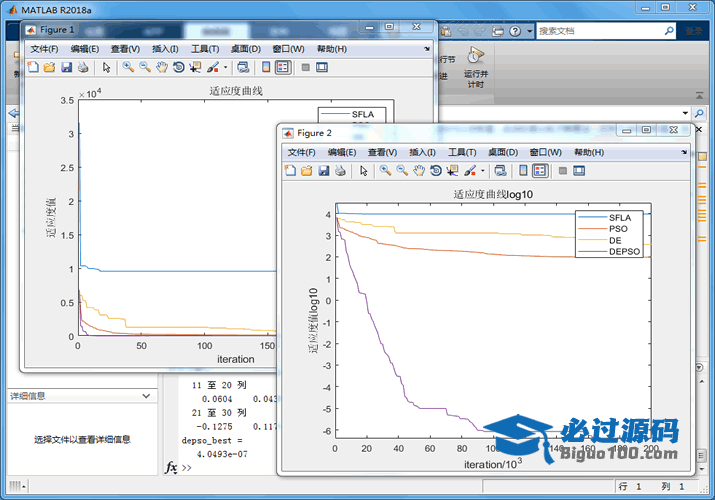
Task: Click Save icon in Figure 1 toolbar
Action: pyautogui.click(x=67, y=67)
